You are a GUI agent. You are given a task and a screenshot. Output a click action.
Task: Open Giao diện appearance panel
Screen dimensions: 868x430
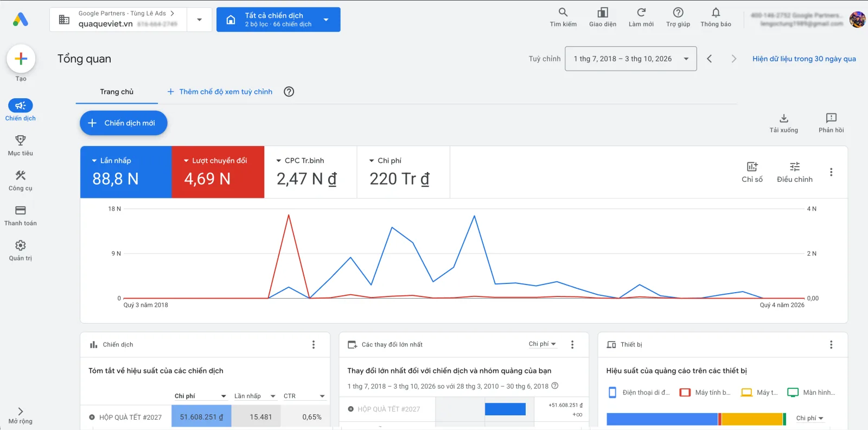pos(603,17)
